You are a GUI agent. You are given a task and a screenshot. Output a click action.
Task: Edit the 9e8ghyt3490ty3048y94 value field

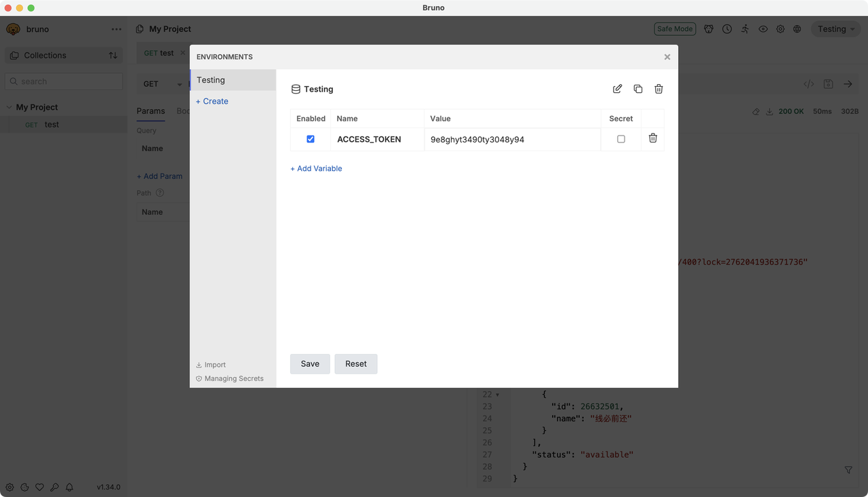pyautogui.click(x=513, y=139)
